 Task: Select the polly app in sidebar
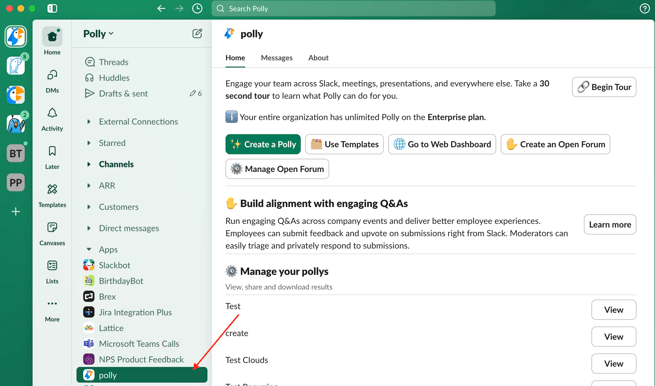(142, 375)
